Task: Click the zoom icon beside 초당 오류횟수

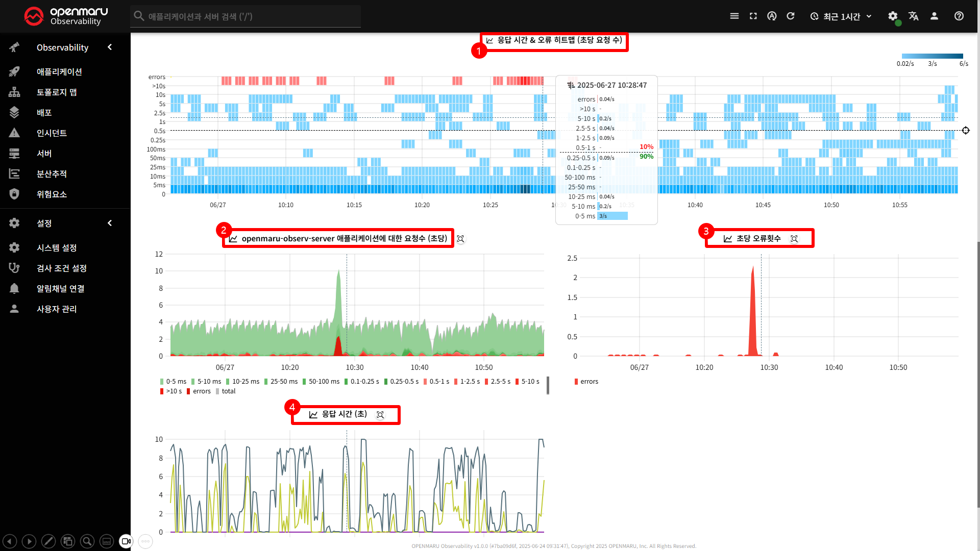Action: (794, 239)
